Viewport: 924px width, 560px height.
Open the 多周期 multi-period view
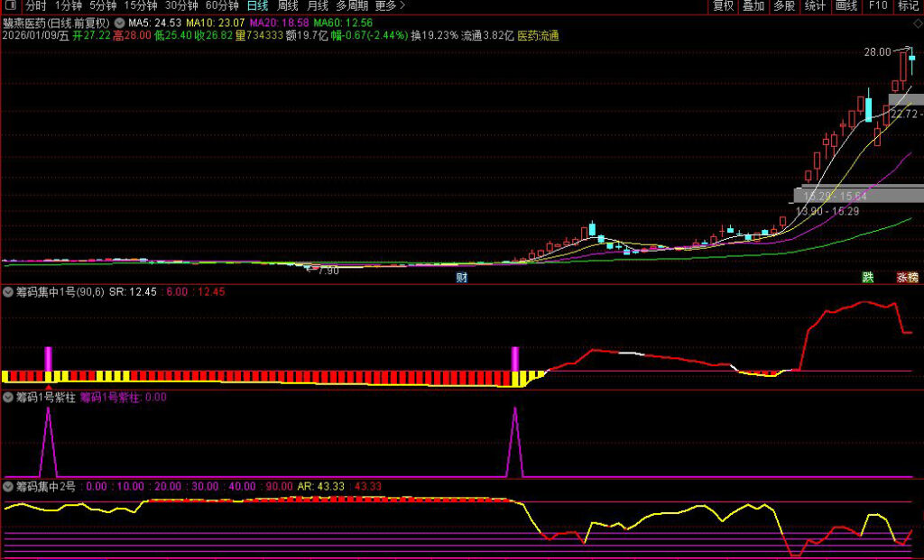click(x=351, y=6)
